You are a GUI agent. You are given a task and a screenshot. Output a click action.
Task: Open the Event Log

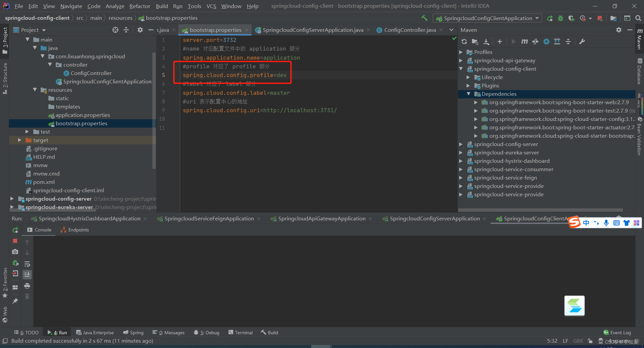[617, 333]
